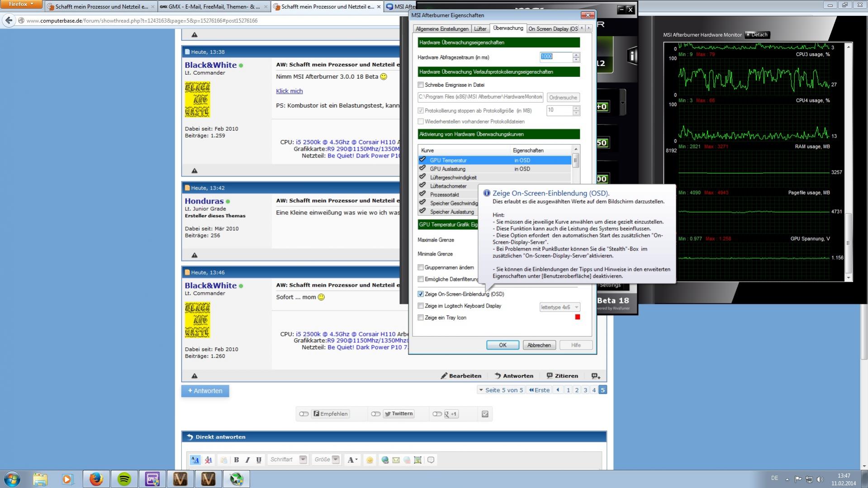This screenshot has height=488, width=868.
Task: Select the 'Überwachung' tab
Action: pyautogui.click(x=508, y=28)
